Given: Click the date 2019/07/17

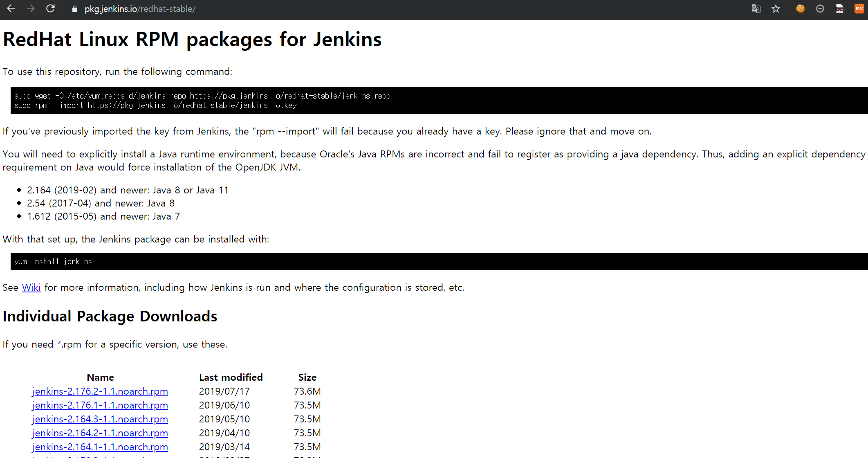Looking at the screenshot, I should pyautogui.click(x=224, y=391).
